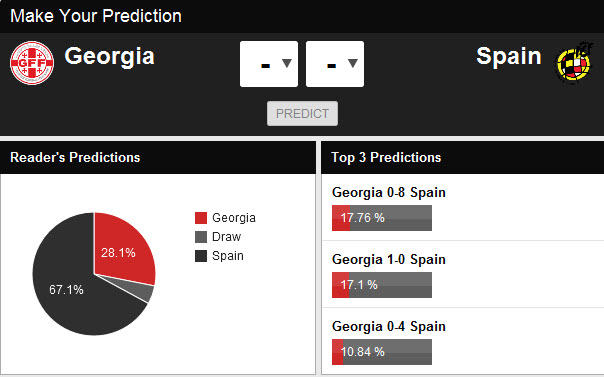Click the Spain federation crest

574,64
